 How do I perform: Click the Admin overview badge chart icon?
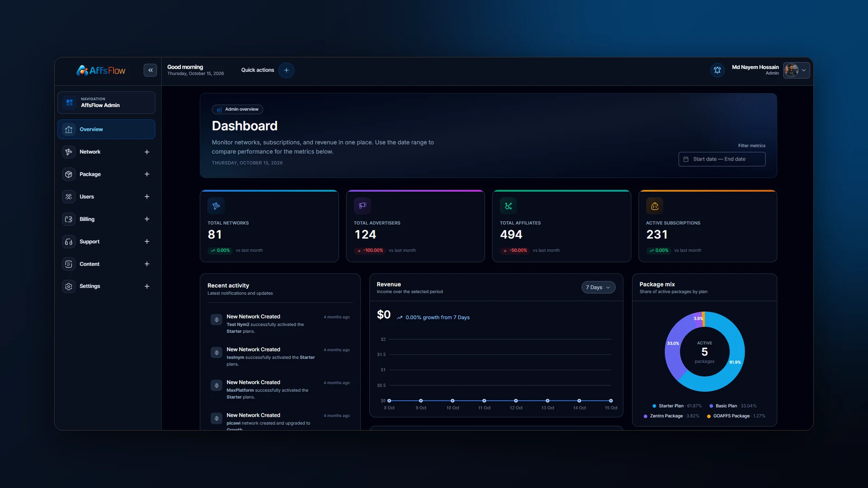pyautogui.click(x=219, y=109)
